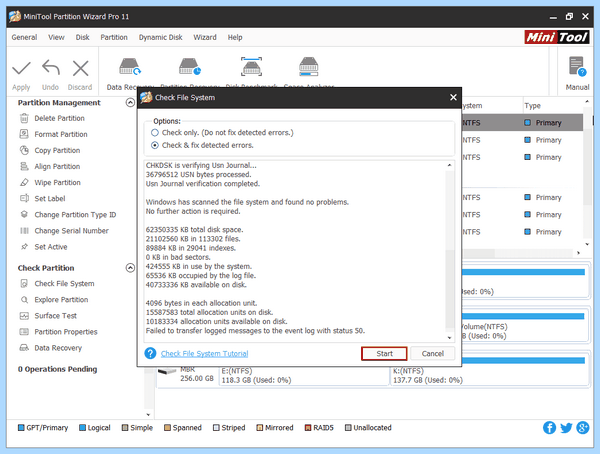This screenshot has width=600, height=454.
Task: Click the Spanned legend swatch
Action: tap(167, 428)
